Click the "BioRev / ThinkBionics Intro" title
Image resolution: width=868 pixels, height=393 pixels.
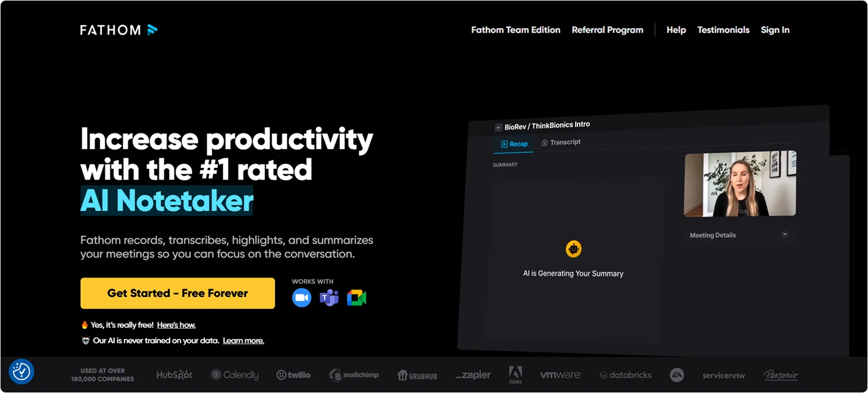547,126
